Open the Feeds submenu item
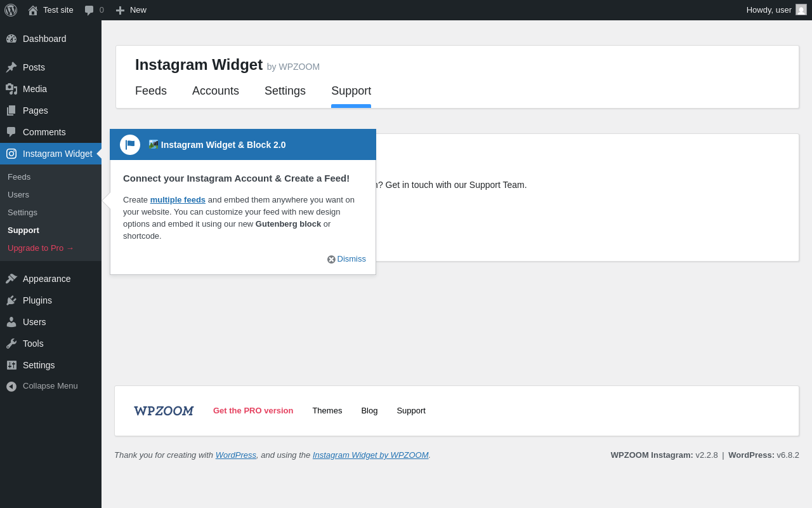812x508 pixels. (x=19, y=177)
